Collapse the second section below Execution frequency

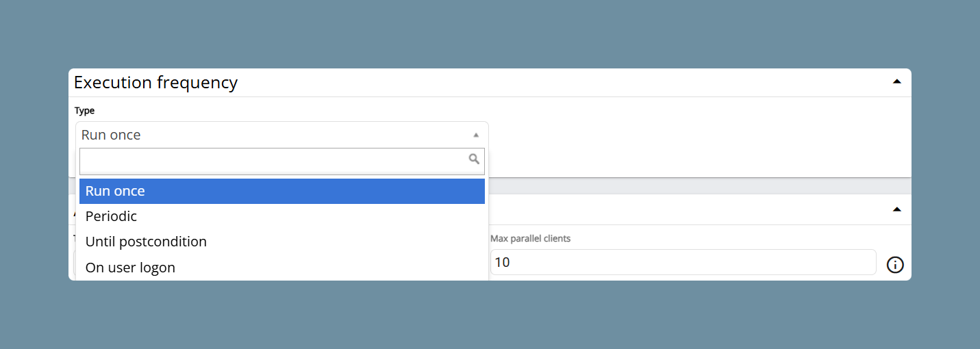896,209
